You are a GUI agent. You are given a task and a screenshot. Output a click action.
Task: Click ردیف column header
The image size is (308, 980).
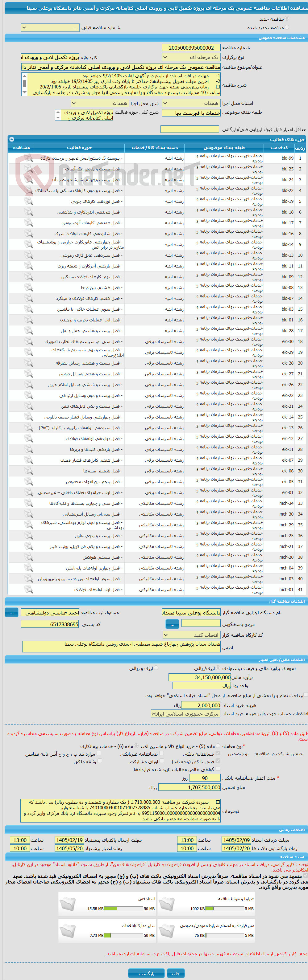coord(300,148)
